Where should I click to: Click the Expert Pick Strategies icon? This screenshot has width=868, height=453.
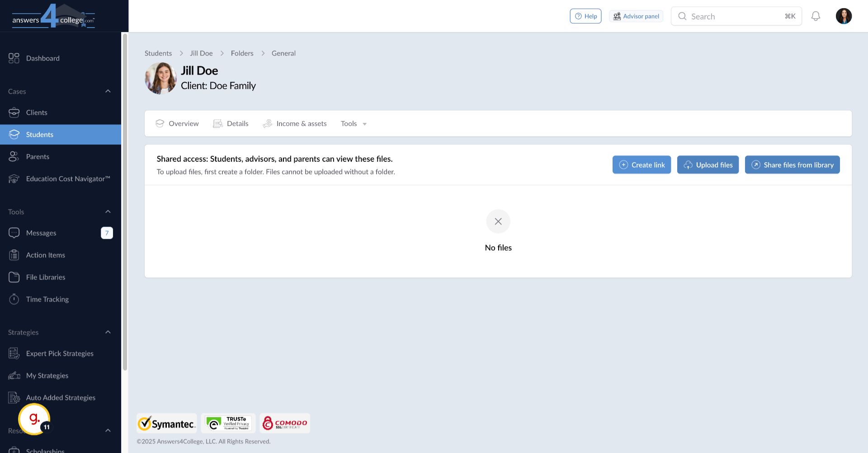pos(14,354)
